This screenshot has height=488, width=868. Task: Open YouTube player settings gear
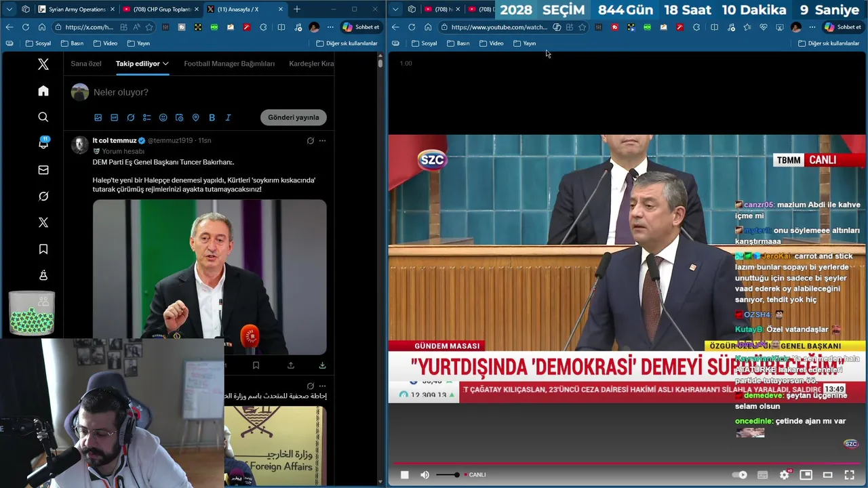[x=785, y=474]
